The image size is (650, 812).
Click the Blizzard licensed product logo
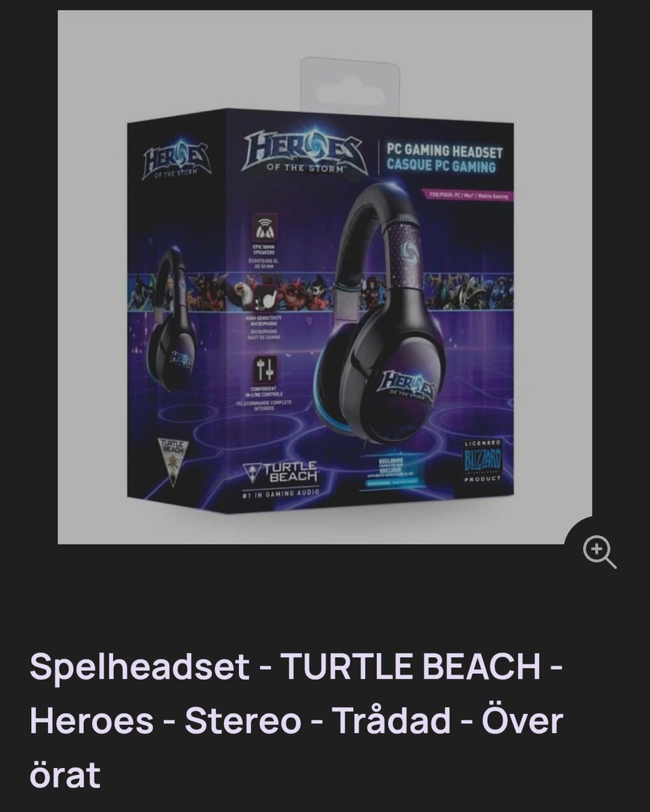coord(483,461)
